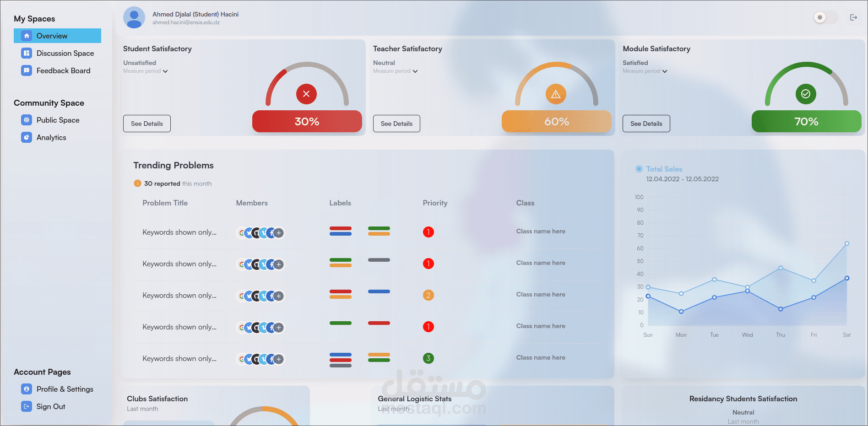Click the Profile & Settings icon
Image resolution: width=868 pixels, height=426 pixels.
tap(27, 389)
